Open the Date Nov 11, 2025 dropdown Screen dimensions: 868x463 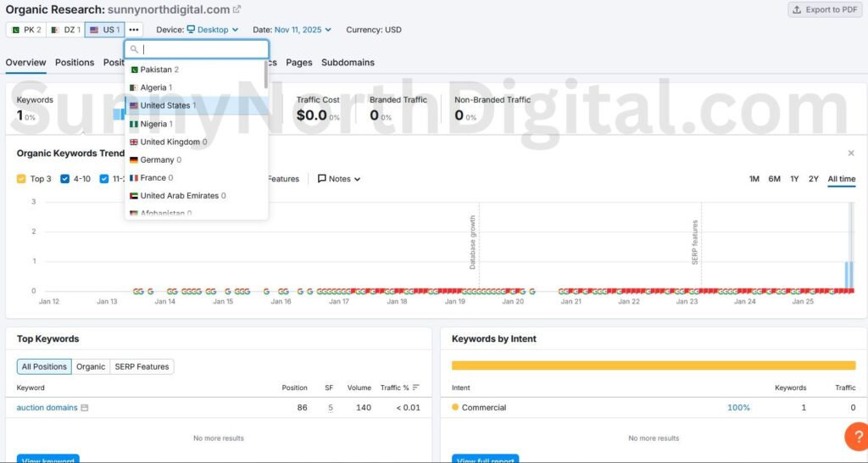point(303,30)
